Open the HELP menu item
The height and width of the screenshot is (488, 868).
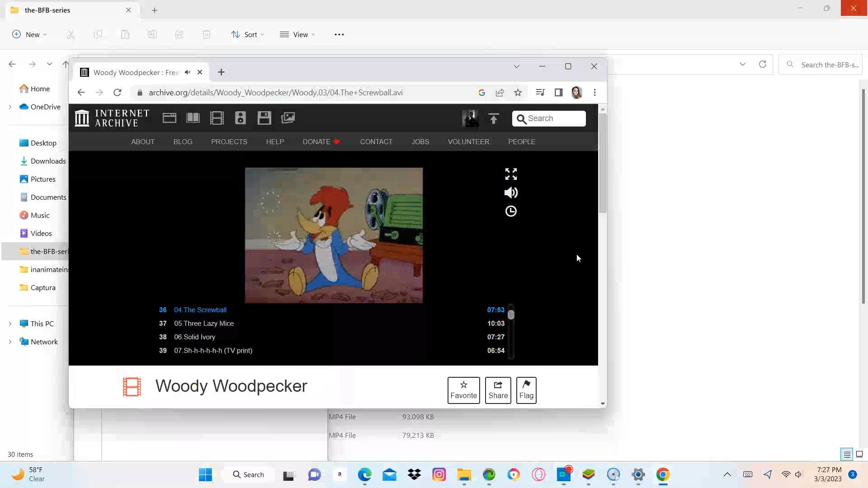(x=275, y=142)
